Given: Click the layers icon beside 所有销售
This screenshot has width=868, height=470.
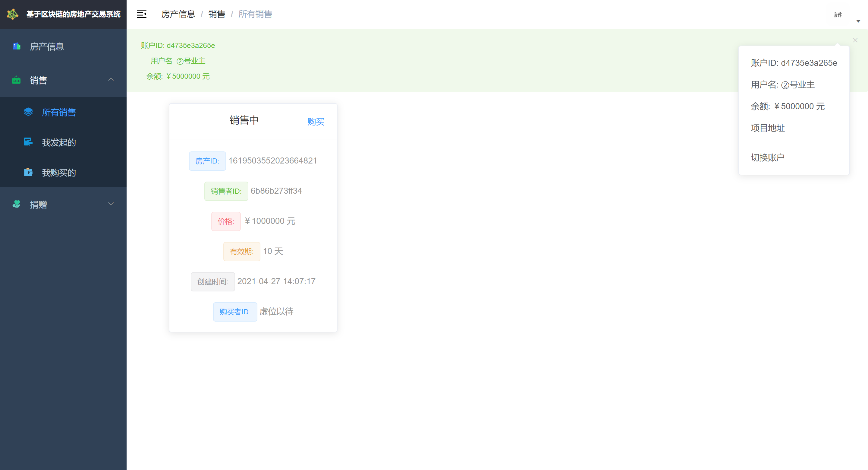Looking at the screenshot, I should (x=28, y=112).
